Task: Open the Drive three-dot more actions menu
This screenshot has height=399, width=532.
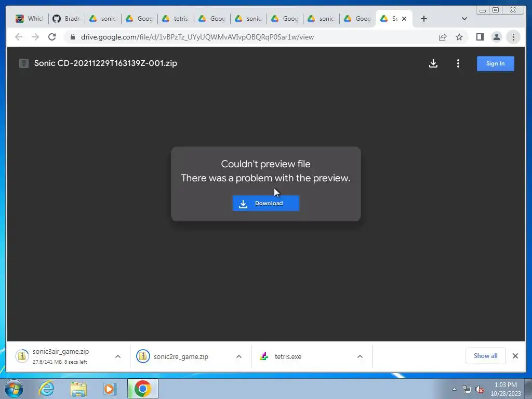Action: click(x=458, y=63)
